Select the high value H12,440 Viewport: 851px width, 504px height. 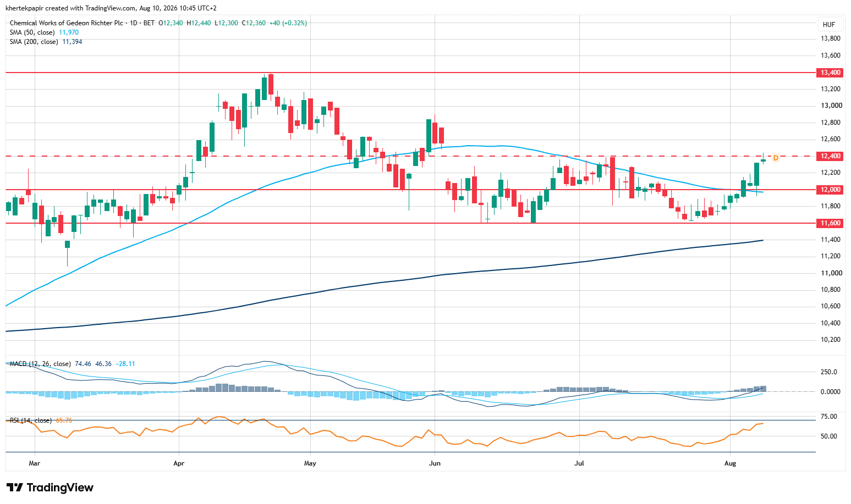(x=199, y=23)
